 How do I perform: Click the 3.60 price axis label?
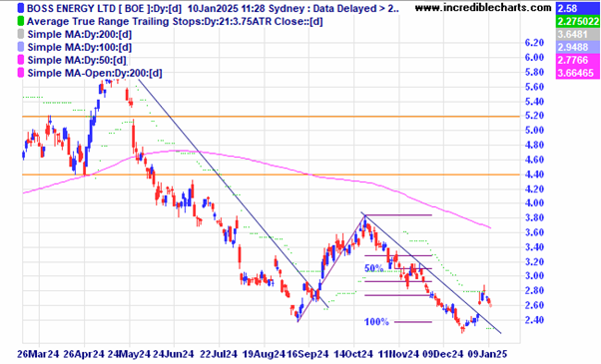pyautogui.click(x=534, y=232)
